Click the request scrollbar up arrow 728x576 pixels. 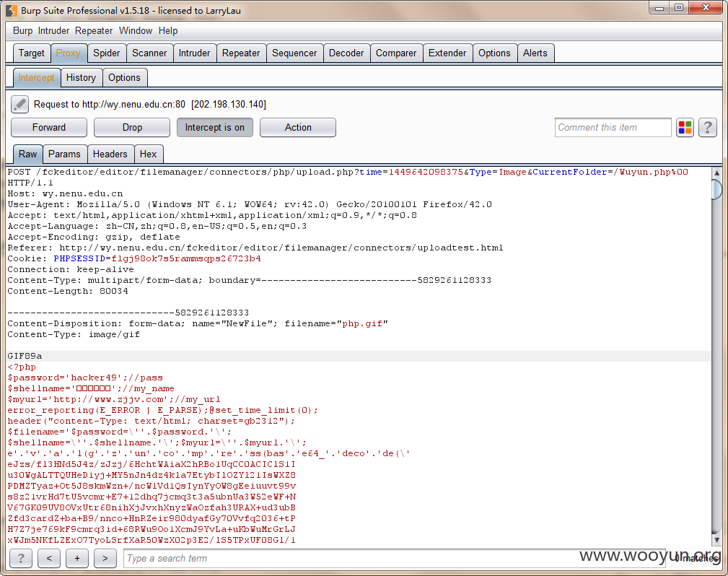tap(717, 173)
